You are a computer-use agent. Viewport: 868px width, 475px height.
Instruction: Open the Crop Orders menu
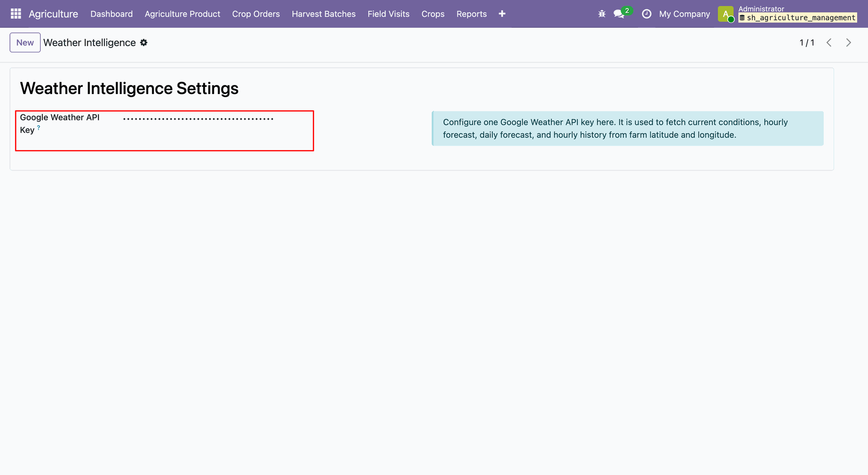[256, 14]
